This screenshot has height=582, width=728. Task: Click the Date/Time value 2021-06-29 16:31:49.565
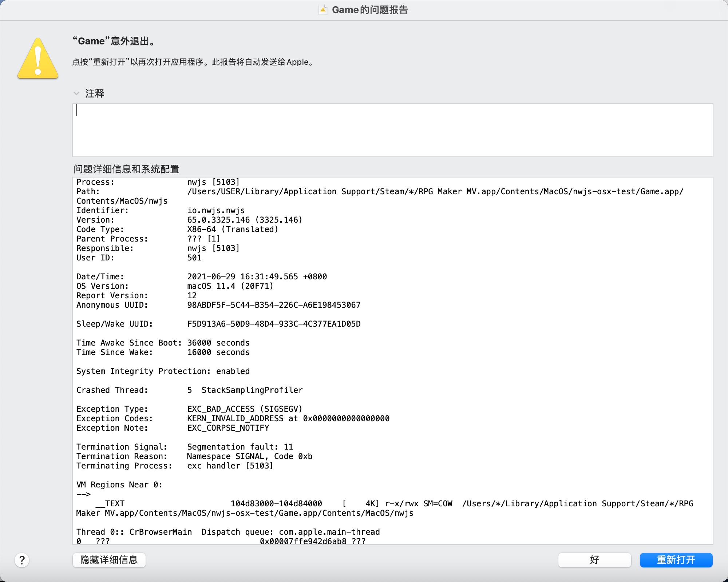(257, 276)
